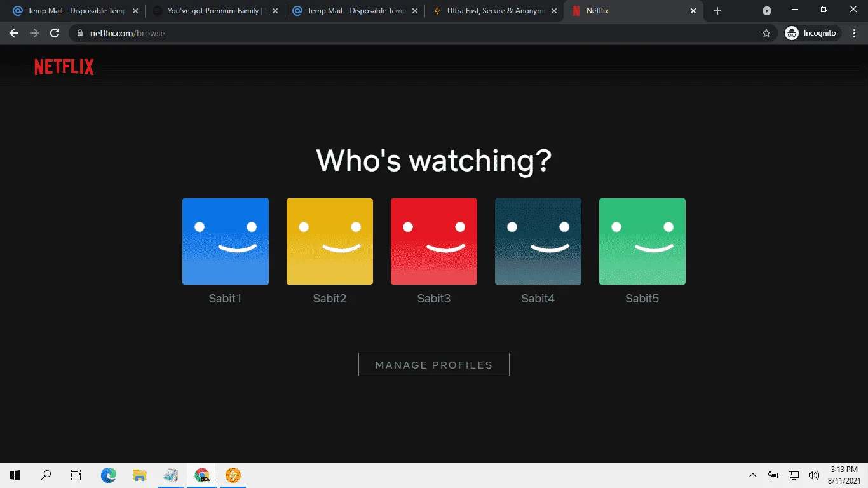Open the Chrome three-dot menu
Image resolution: width=868 pixels, height=488 pixels.
point(855,33)
